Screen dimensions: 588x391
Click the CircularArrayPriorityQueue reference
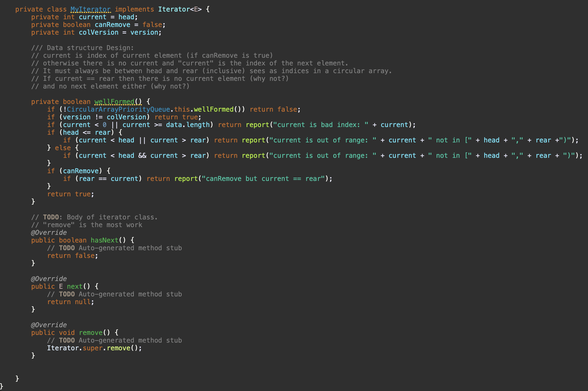click(118, 109)
